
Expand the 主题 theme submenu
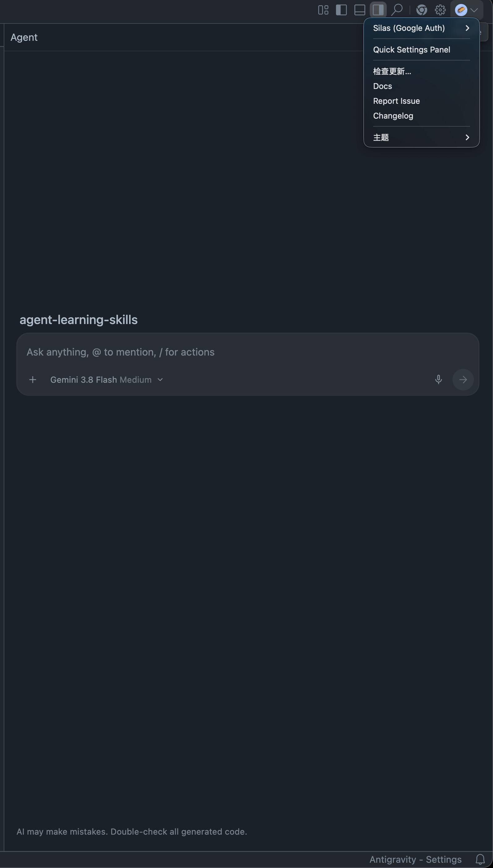(x=421, y=137)
